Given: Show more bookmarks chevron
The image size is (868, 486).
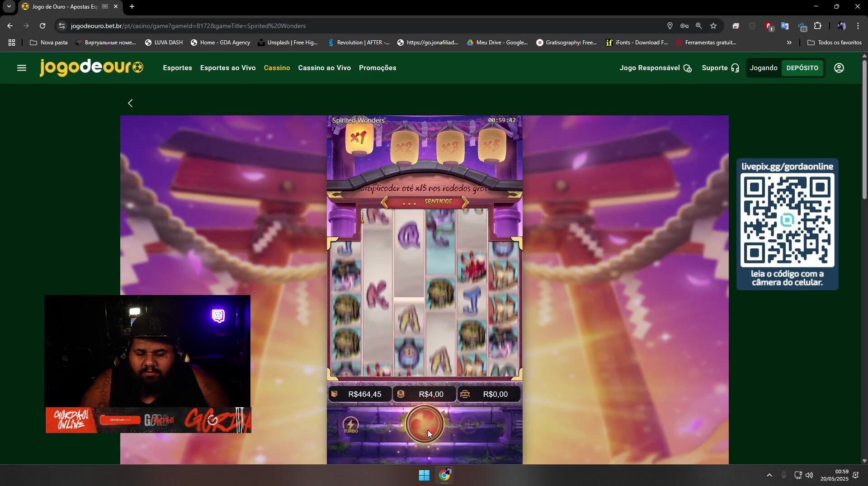Looking at the screenshot, I should (x=789, y=43).
